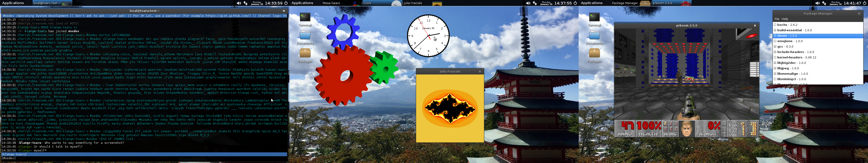Screen dimensions: 868x163
Task: Click the black fractal shape in Julia Fractals
Action: (x=450, y=108)
